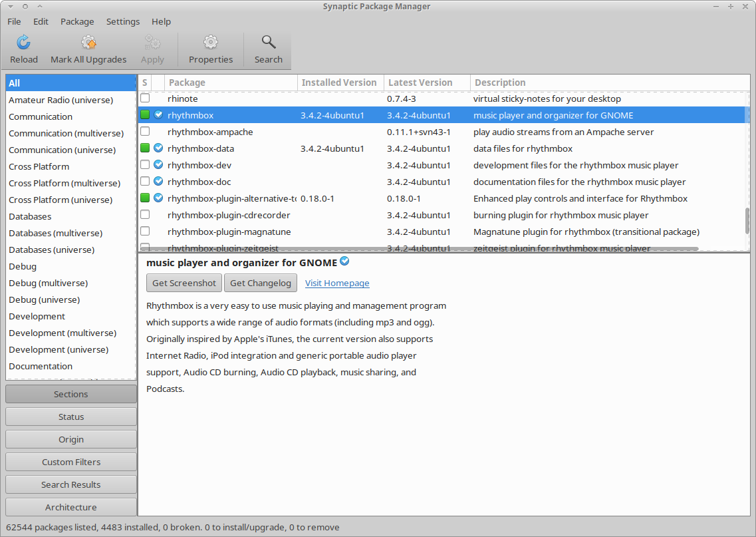Mark rhythmbox-dev status checkbox
This screenshot has height=537, width=756.
145,164
